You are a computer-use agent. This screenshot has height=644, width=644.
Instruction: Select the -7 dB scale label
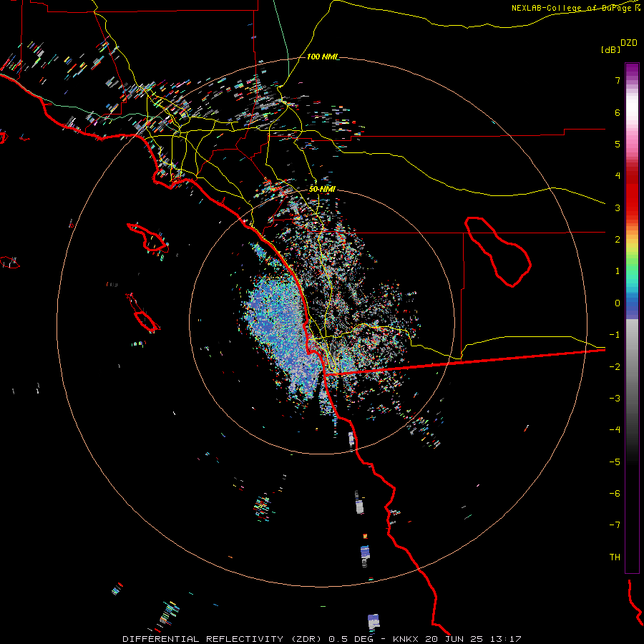(615, 525)
